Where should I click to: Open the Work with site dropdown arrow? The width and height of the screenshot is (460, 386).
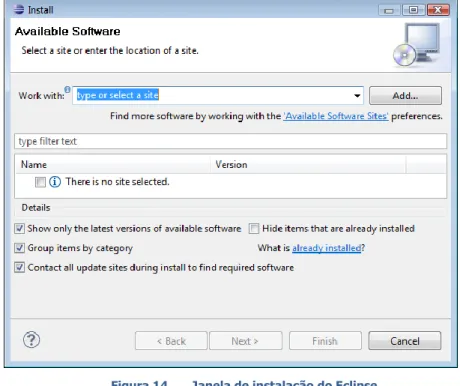point(357,96)
